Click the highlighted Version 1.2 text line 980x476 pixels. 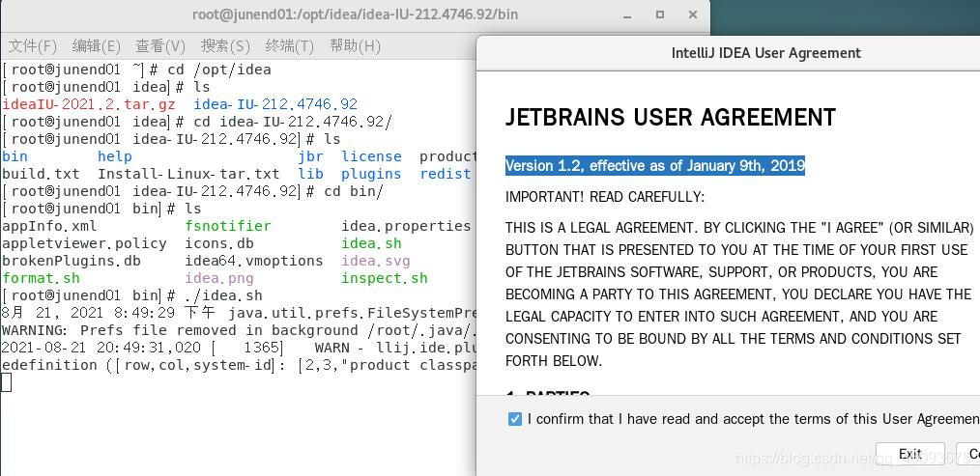655,165
